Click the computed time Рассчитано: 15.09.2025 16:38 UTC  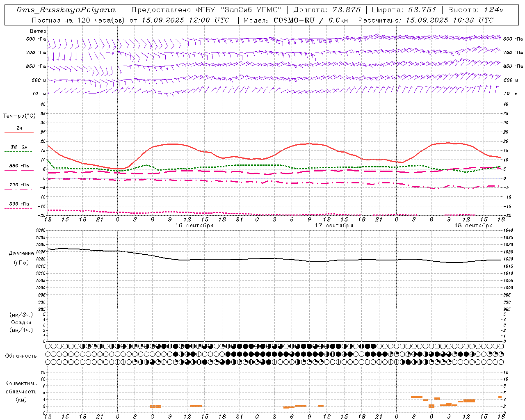point(426,20)
